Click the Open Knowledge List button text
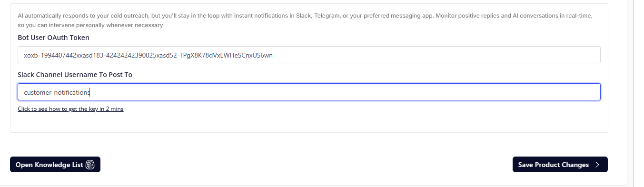The width and height of the screenshot is (644, 187). tap(50, 165)
